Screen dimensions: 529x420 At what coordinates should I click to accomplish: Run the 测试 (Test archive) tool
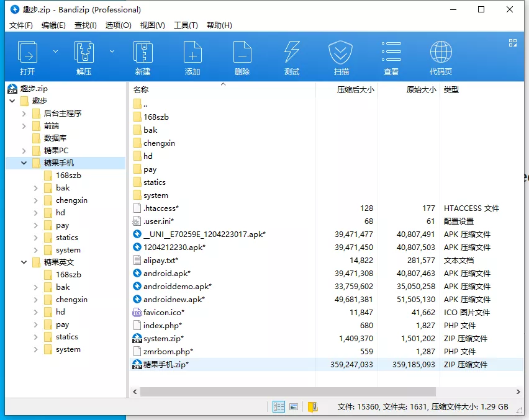click(292, 56)
